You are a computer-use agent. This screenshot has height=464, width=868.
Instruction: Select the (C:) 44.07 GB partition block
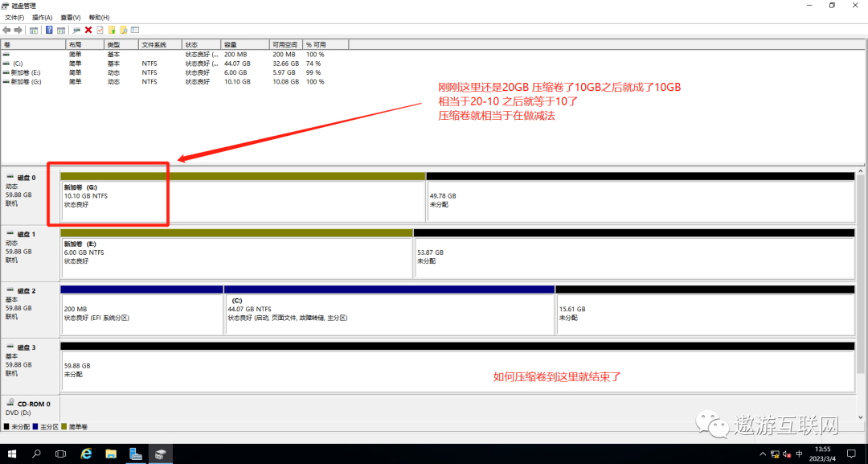[389, 310]
